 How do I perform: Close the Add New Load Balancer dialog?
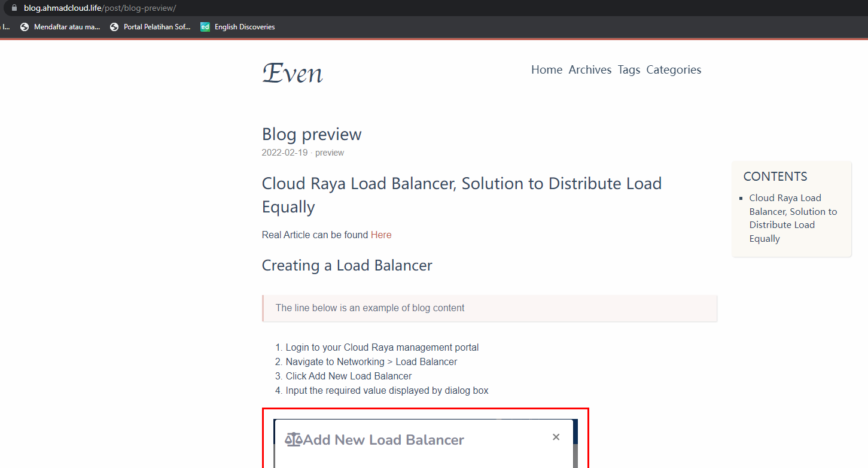coord(556,437)
